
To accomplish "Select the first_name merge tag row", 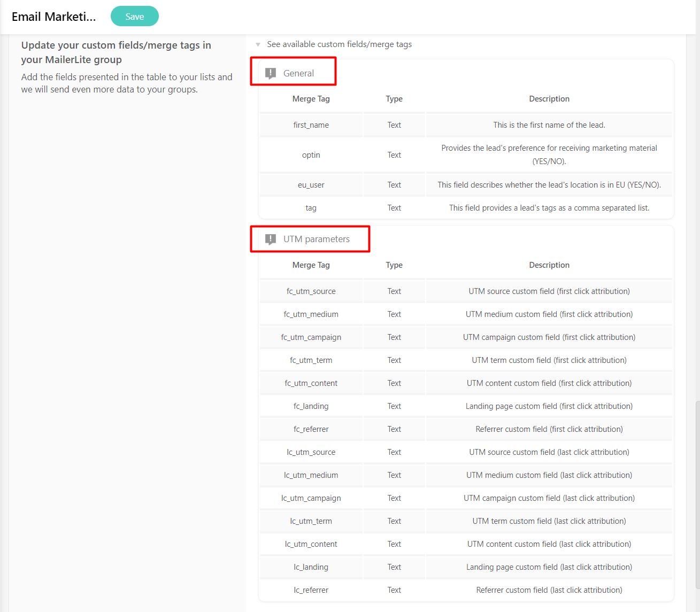I will [311, 125].
